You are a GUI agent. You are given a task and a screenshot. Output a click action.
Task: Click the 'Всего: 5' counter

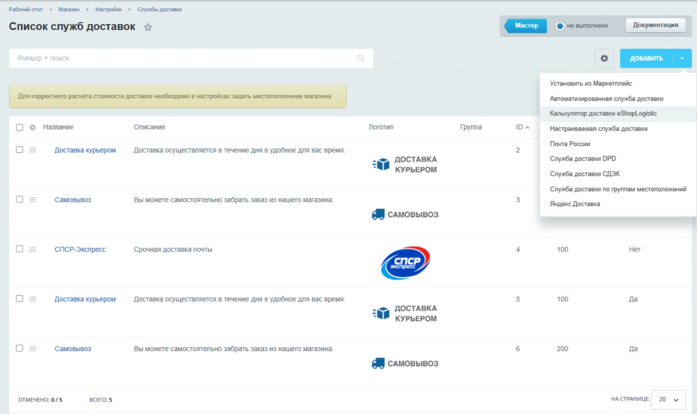tap(100, 400)
